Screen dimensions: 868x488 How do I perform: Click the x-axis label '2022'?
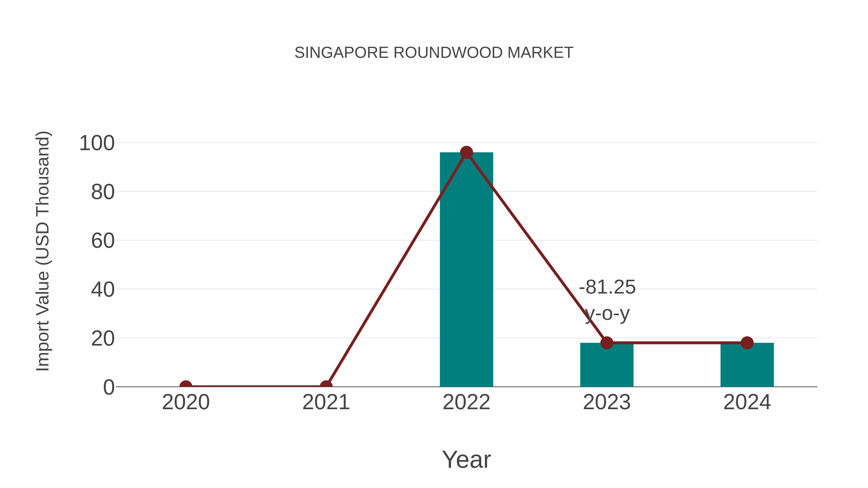466,402
